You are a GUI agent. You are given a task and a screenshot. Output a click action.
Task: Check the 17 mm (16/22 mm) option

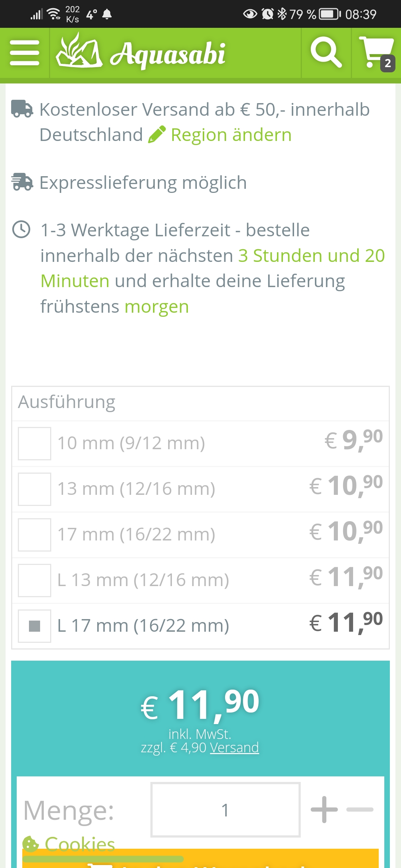[35, 535]
